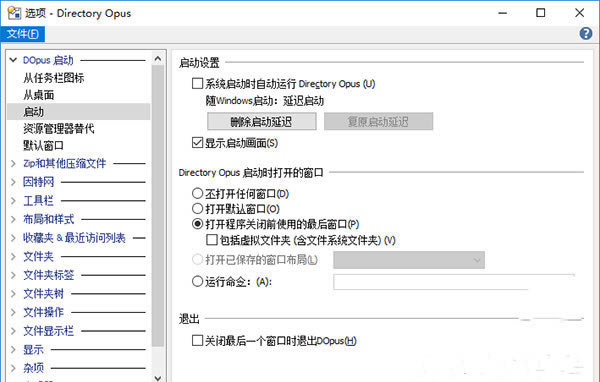Open the 从桌面 settings page
The image size is (600, 382).
pyautogui.click(x=39, y=95)
